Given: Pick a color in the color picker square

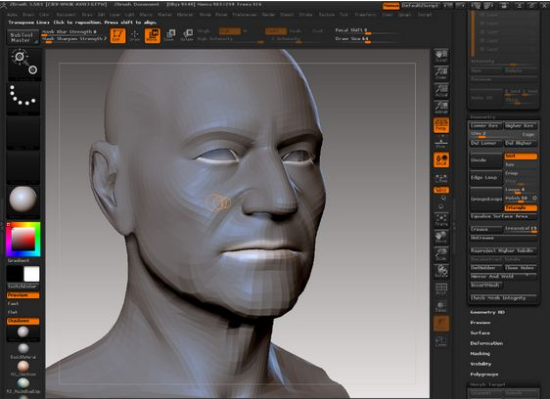Looking at the screenshot, I should pyautogui.click(x=23, y=239).
